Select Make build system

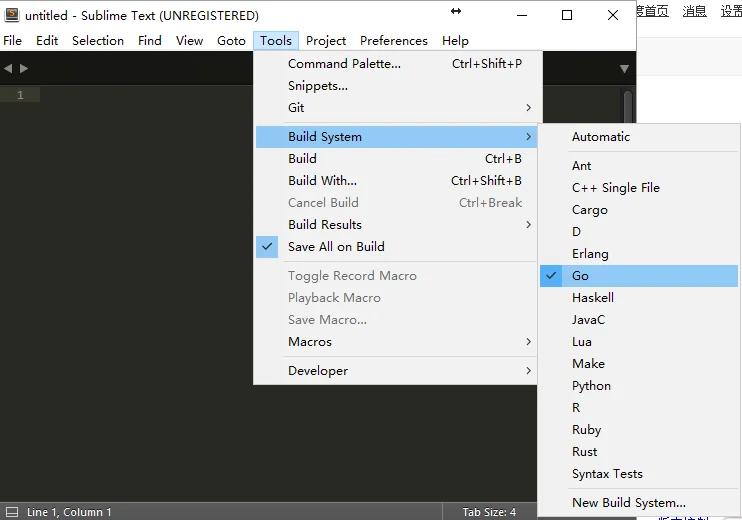[x=639, y=363]
